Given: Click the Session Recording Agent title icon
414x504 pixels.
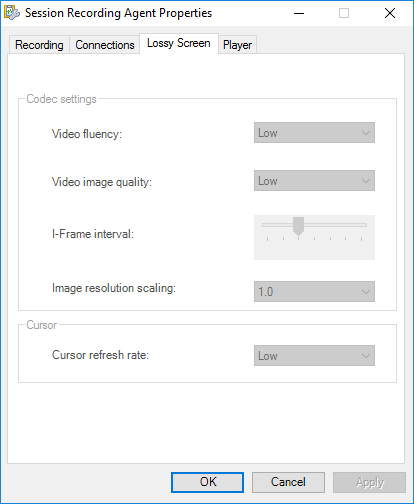Looking at the screenshot, I should (x=12, y=13).
